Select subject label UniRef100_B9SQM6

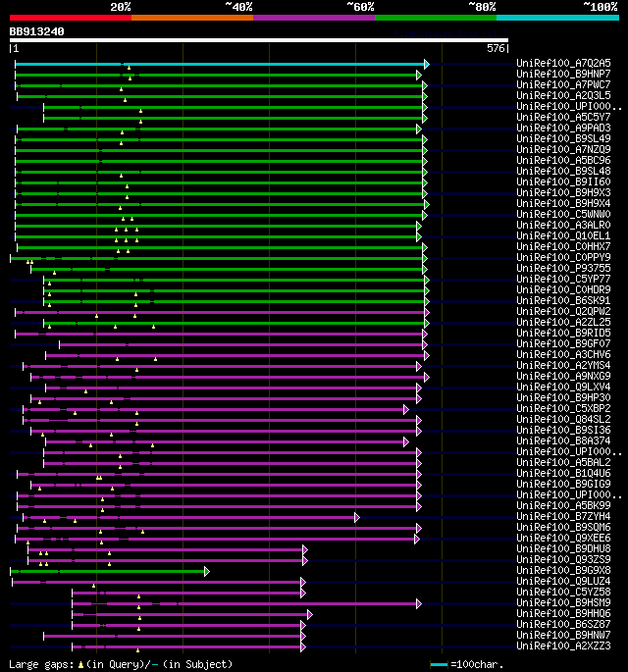pyautogui.click(x=563, y=527)
